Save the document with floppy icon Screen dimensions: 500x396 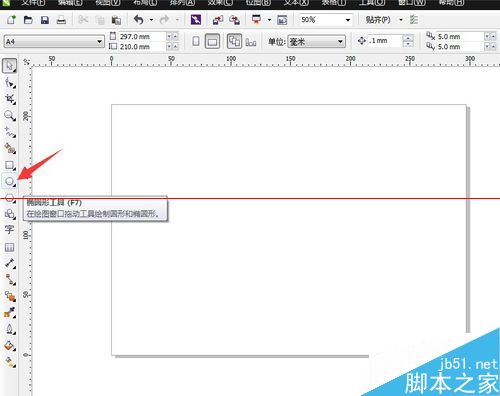click(45, 20)
